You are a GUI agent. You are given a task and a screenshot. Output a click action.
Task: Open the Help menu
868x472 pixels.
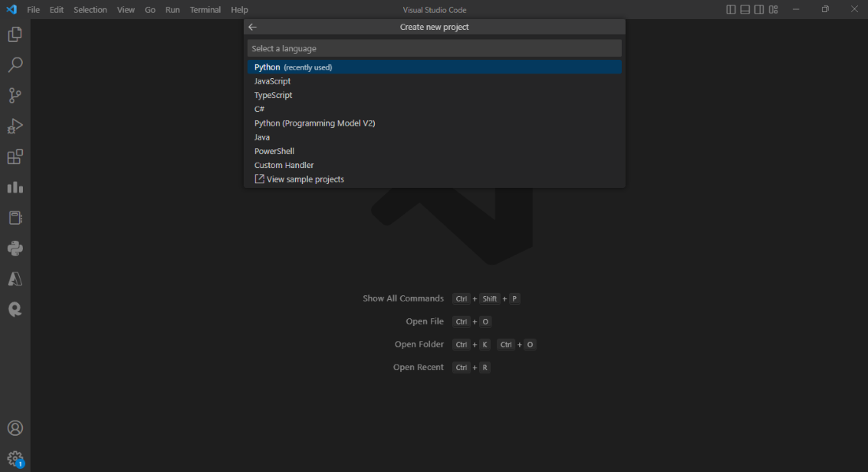(239, 9)
